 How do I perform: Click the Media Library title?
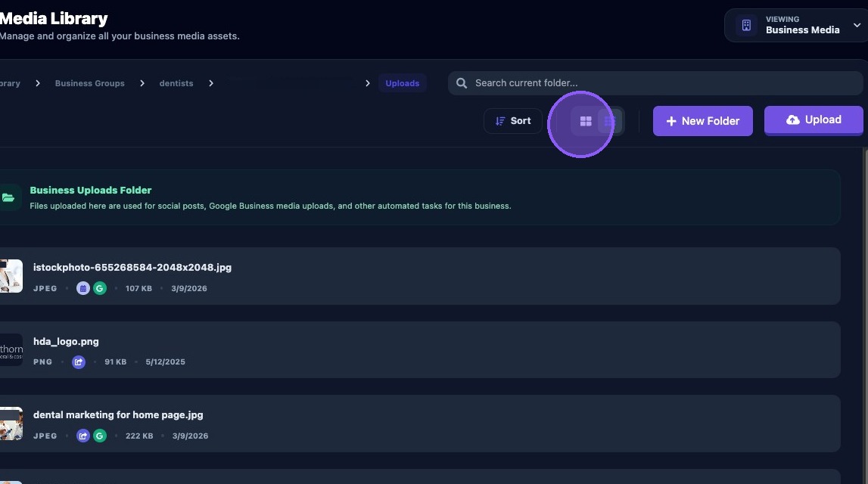click(54, 18)
